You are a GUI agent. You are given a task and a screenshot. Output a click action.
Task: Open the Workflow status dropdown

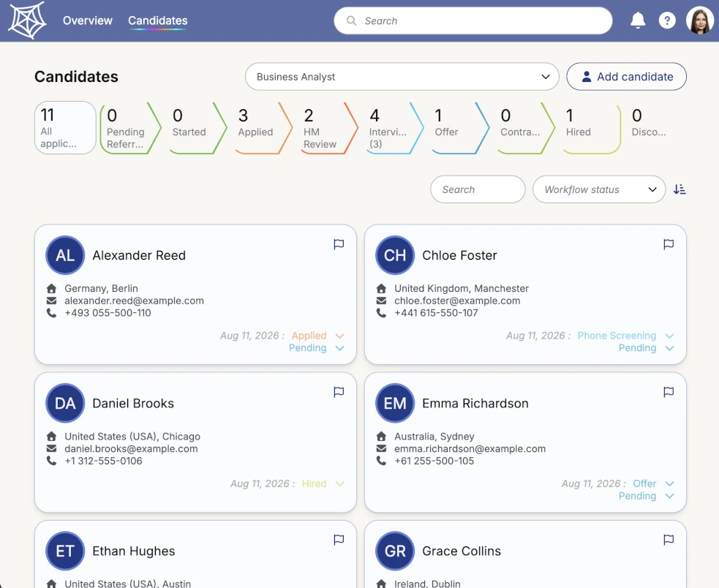point(599,189)
